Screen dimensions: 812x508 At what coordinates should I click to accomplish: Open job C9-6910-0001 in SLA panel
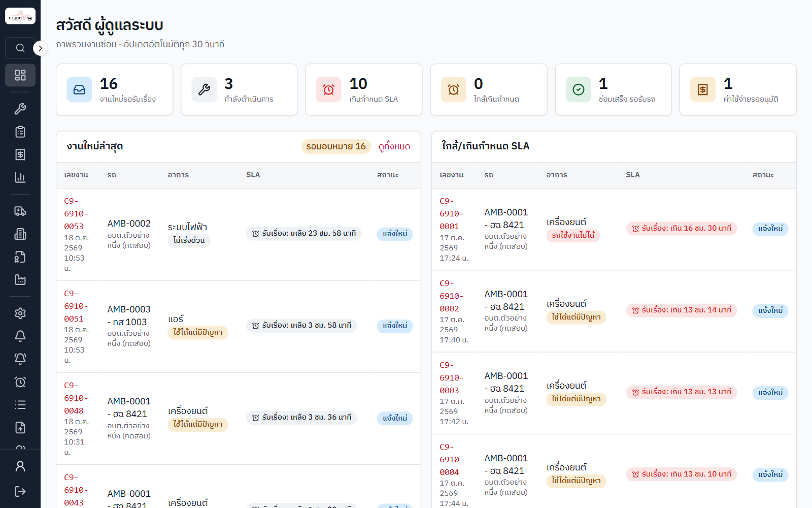452,214
